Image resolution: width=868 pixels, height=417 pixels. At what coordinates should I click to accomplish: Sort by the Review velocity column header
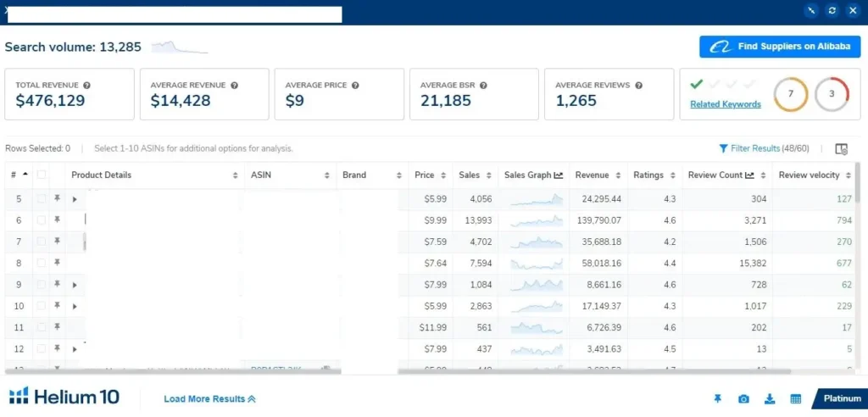[810, 175]
